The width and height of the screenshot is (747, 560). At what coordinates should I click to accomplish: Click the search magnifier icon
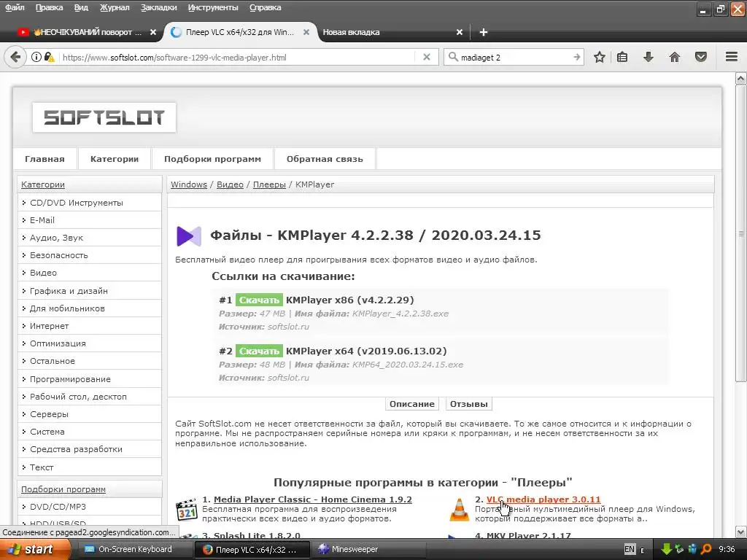pyautogui.click(x=453, y=57)
